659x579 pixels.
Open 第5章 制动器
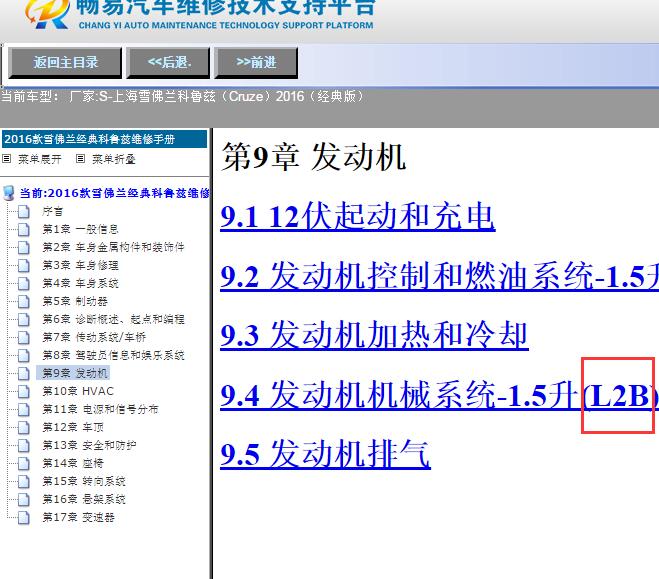75,301
